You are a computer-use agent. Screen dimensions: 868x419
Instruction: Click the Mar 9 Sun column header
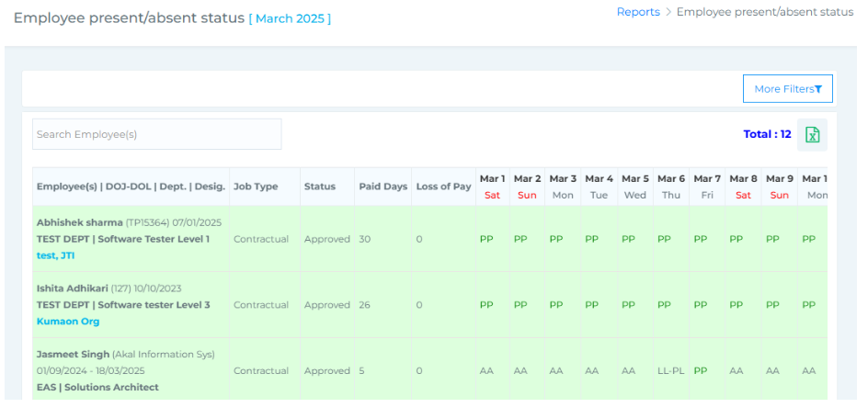point(779,187)
